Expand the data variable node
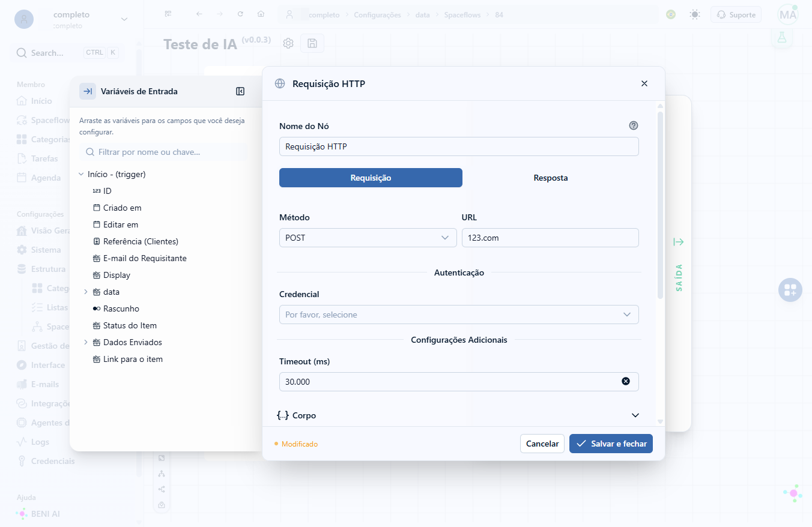 [x=85, y=292]
